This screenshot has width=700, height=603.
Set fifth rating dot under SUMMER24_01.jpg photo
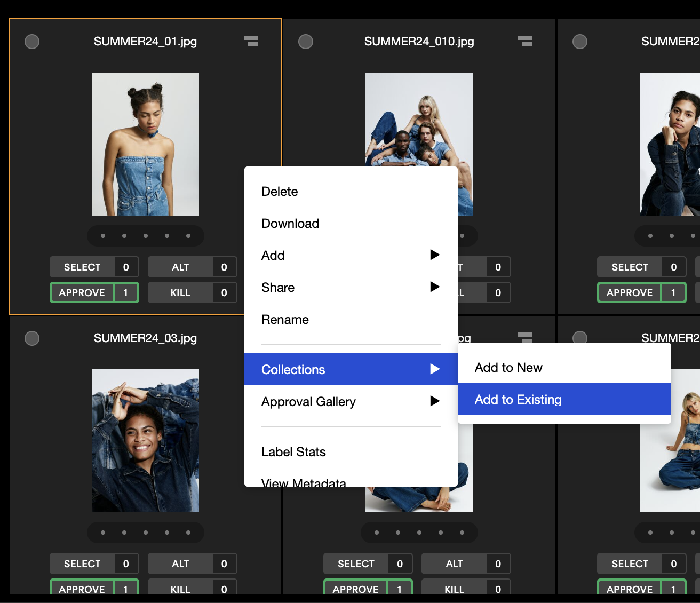pyautogui.click(x=188, y=236)
